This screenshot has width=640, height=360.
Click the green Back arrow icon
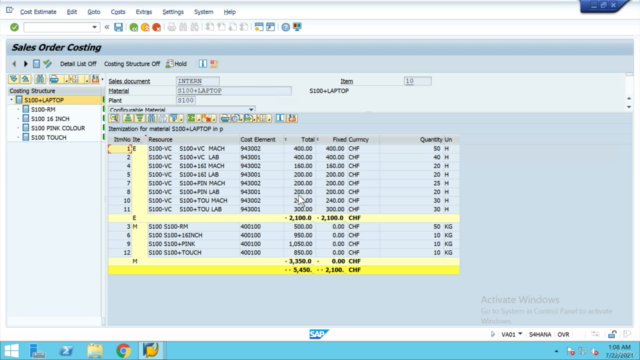click(133, 27)
